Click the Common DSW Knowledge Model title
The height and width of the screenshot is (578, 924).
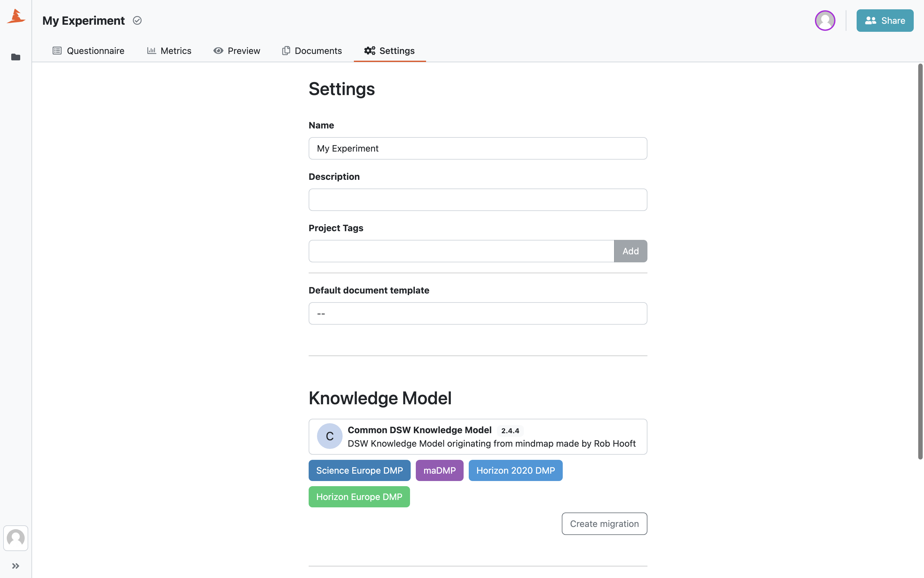pyautogui.click(x=419, y=430)
